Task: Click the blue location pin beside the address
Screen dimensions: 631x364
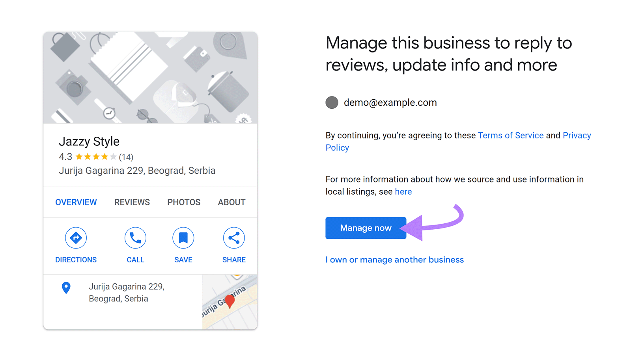Action: pyautogui.click(x=66, y=288)
